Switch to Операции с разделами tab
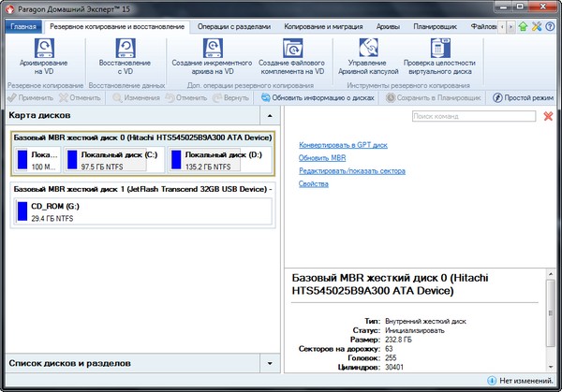This screenshot has width=562, height=392. (x=233, y=27)
